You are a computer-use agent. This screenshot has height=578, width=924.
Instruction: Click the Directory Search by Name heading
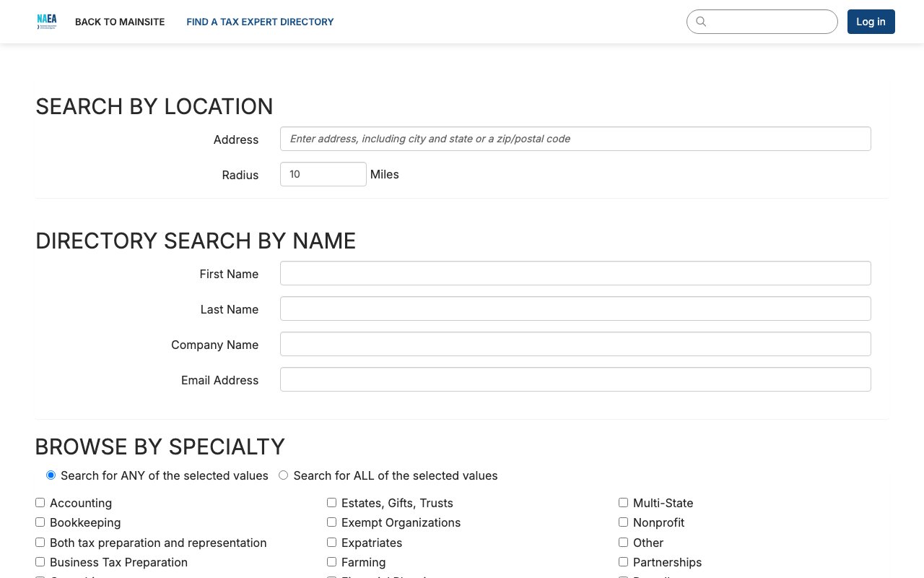click(x=196, y=241)
